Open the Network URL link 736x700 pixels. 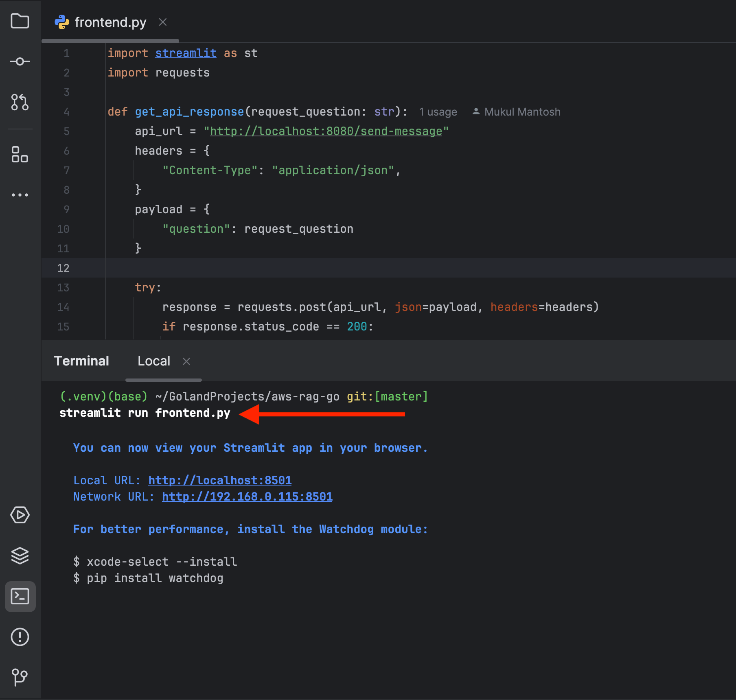(x=247, y=497)
